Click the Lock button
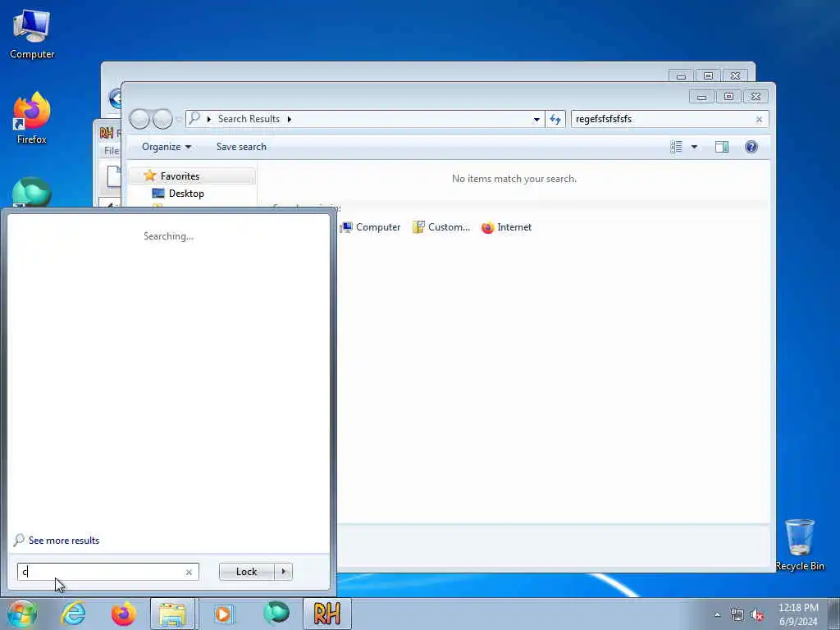The height and width of the screenshot is (630, 840). point(246,572)
